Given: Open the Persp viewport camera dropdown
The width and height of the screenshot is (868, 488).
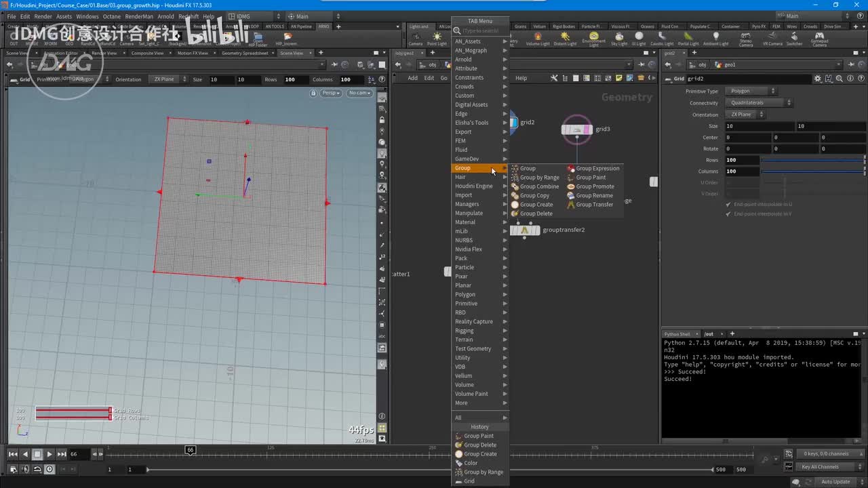Looking at the screenshot, I should click(x=331, y=93).
